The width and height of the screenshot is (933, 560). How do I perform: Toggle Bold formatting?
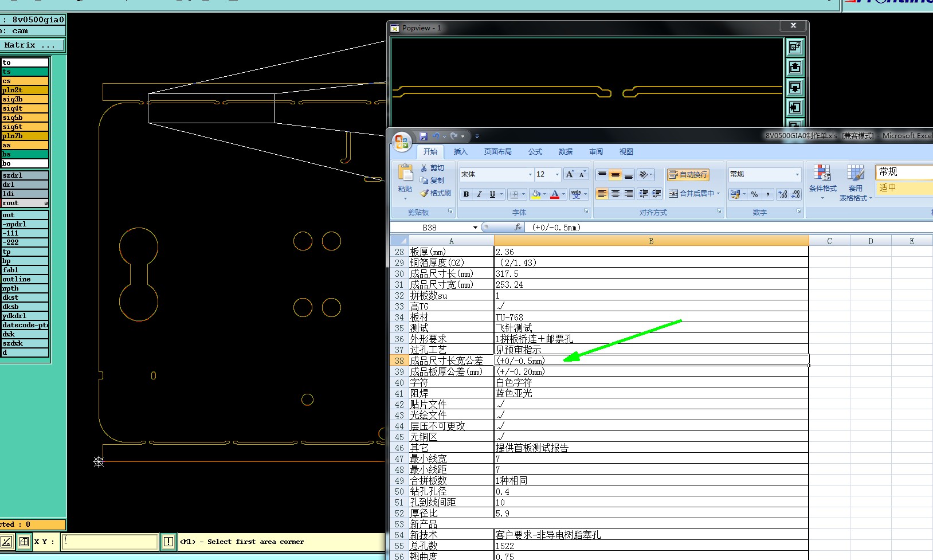[x=466, y=194]
